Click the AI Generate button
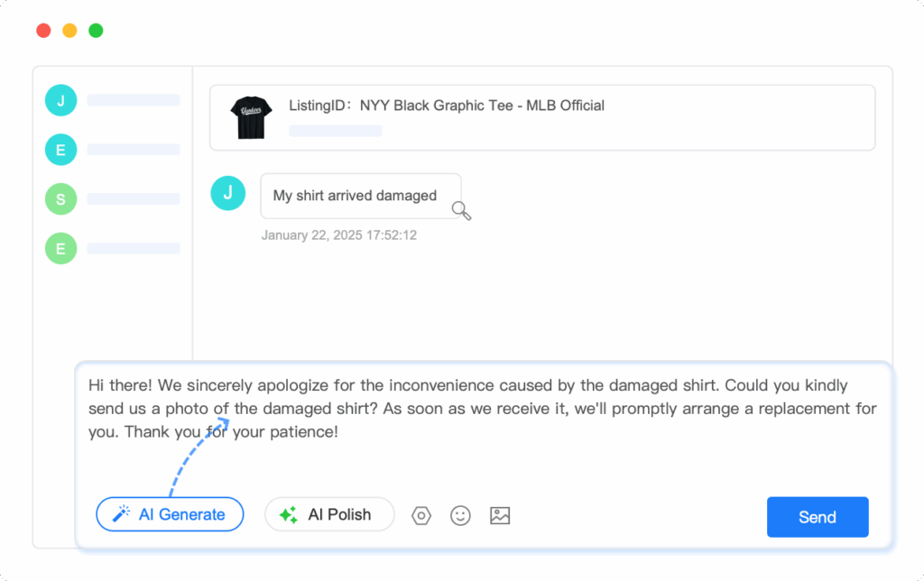Image resolution: width=924 pixels, height=581 pixels. tap(170, 513)
